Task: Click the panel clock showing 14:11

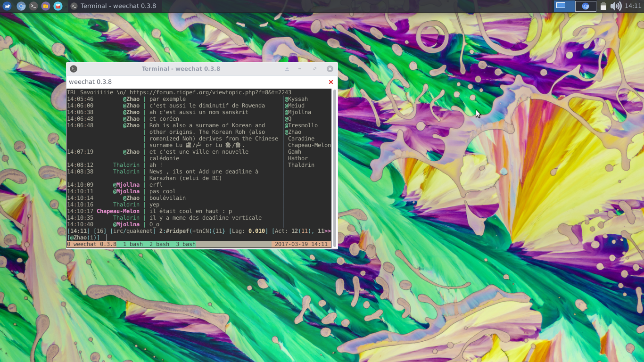Action: coord(633,6)
